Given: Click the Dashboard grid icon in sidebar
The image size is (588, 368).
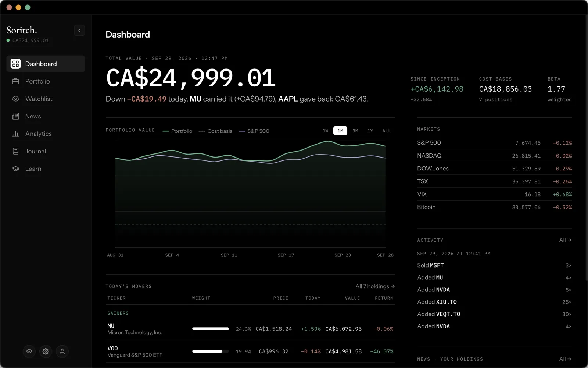Looking at the screenshot, I should (x=15, y=64).
